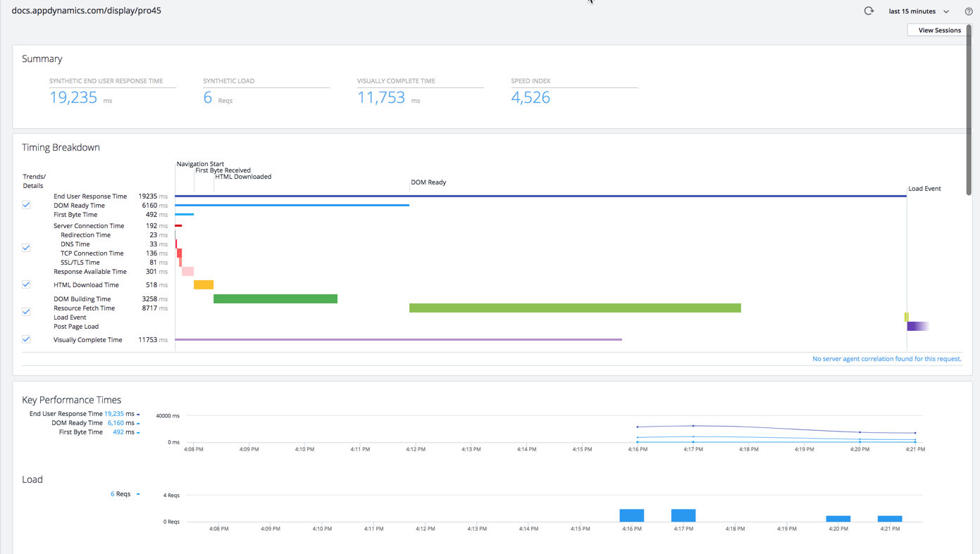Click the purple Post Page Load bar
This screenshot has width=980, height=554.
(918, 327)
